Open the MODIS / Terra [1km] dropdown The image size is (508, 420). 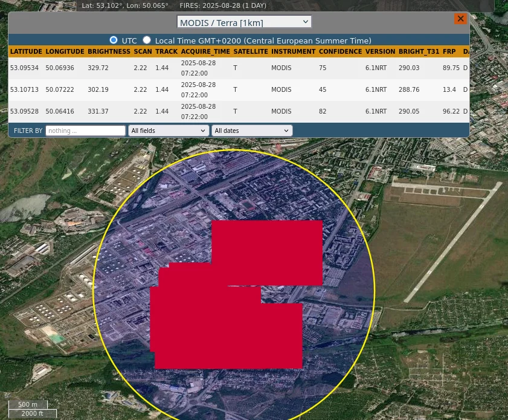click(244, 22)
